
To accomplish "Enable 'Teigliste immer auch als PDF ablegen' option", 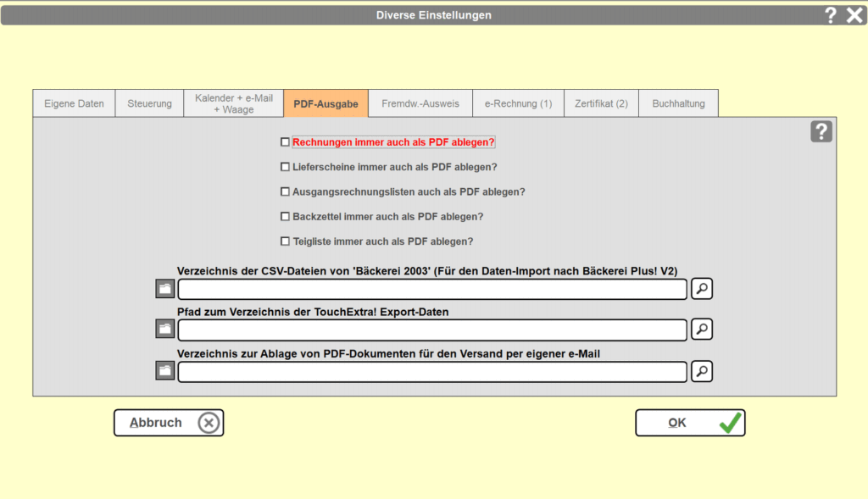I will tap(285, 241).
